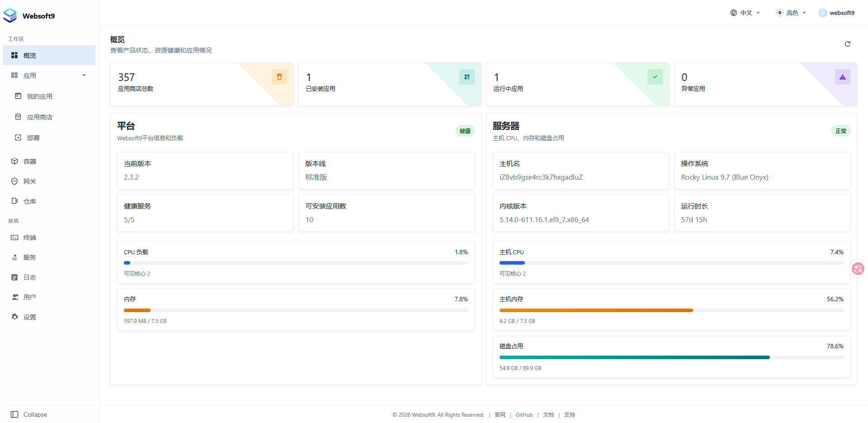
Task: Expand the 应用 menu arrow in sidebar
Action: click(x=84, y=75)
